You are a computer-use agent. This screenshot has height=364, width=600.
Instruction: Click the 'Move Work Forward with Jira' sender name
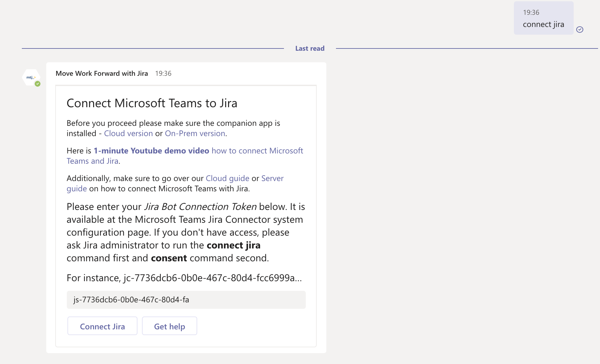[x=101, y=74]
